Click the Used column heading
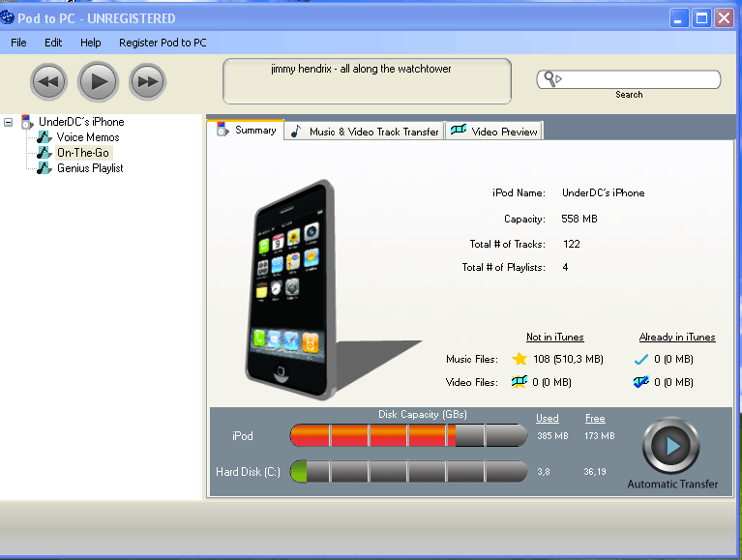 (547, 419)
